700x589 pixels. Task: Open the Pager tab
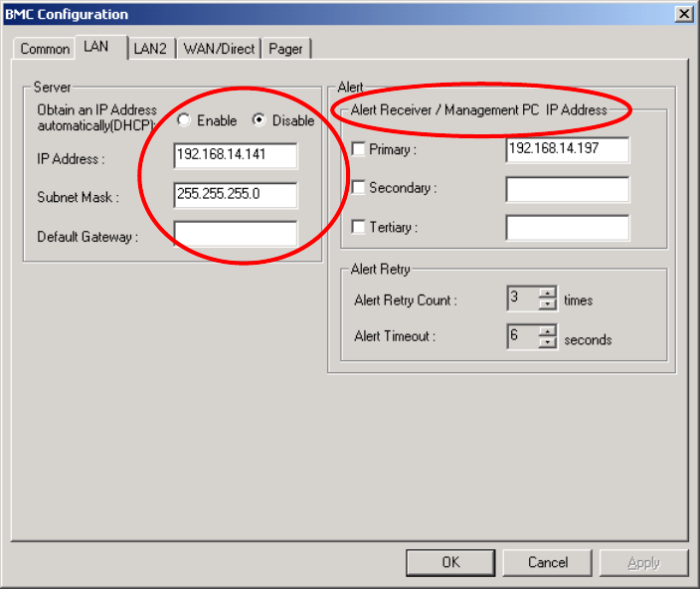pyautogui.click(x=285, y=49)
